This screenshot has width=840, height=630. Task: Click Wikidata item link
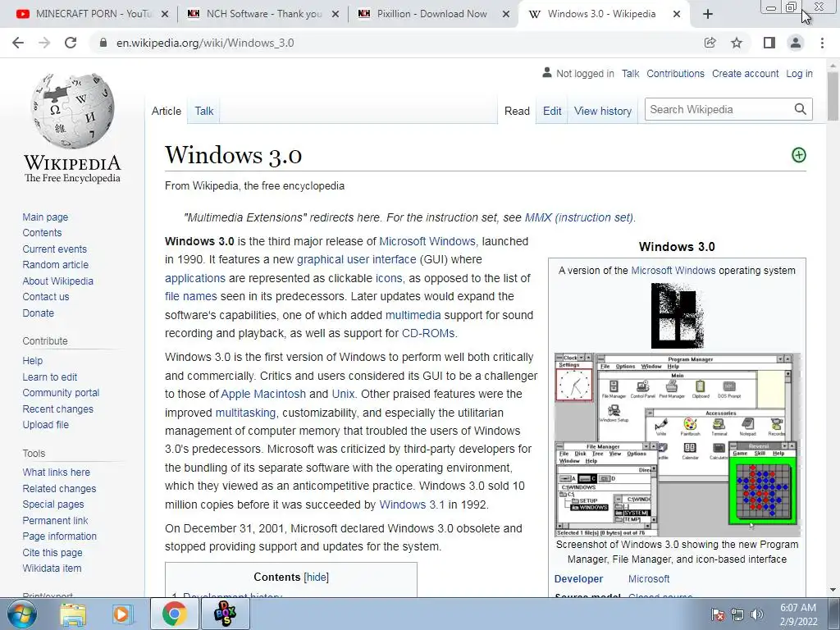click(52, 568)
